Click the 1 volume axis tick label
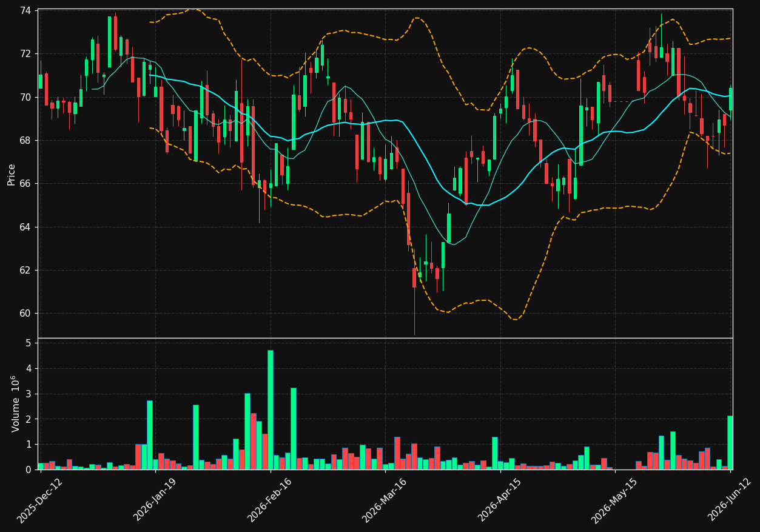This screenshot has width=760, height=532. point(30,445)
